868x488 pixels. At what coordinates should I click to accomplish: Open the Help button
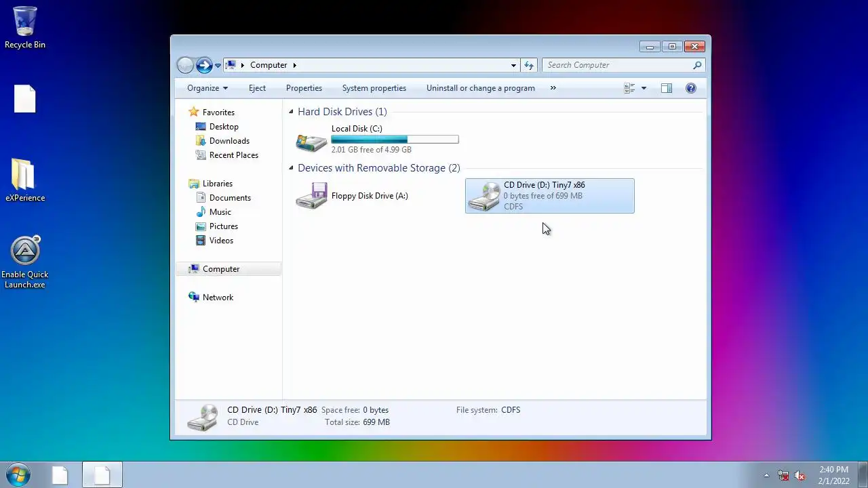point(691,88)
